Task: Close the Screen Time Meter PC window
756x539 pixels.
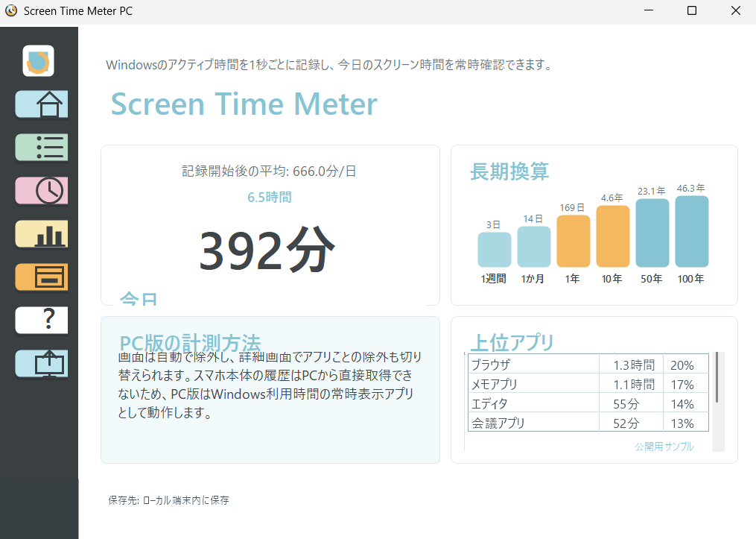Action: pyautogui.click(x=736, y=10)
